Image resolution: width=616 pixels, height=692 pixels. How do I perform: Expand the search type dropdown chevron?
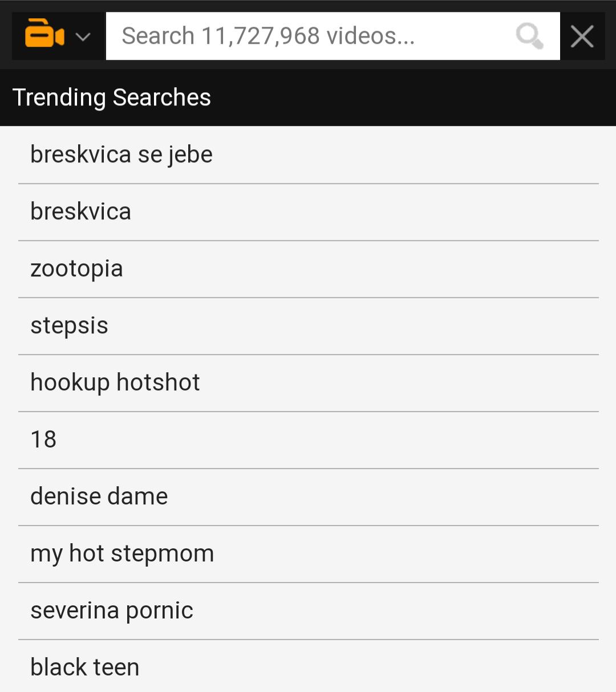[83, 37]
